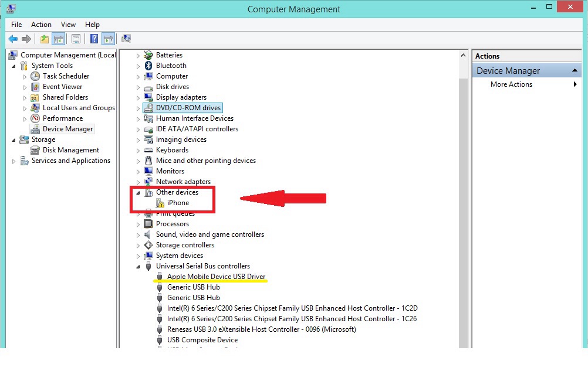
Task: Select the Disk drives category
Action: (x=172, y=87)
